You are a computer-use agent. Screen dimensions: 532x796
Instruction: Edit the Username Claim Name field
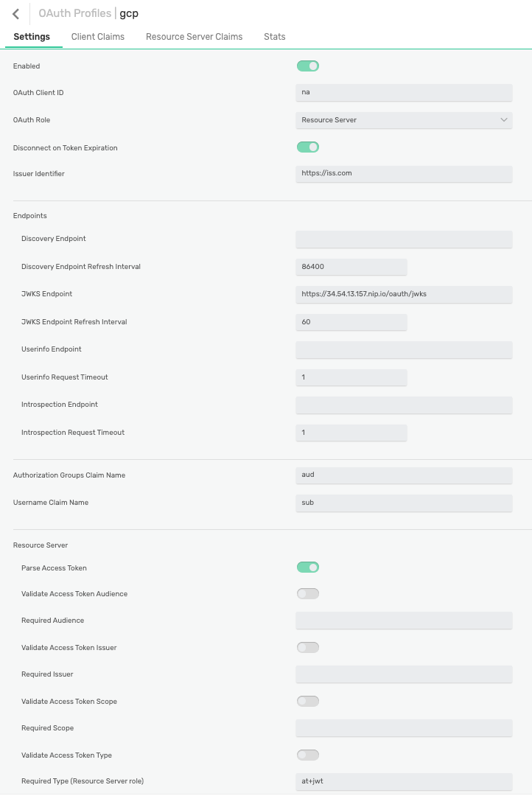click(404, 503)
